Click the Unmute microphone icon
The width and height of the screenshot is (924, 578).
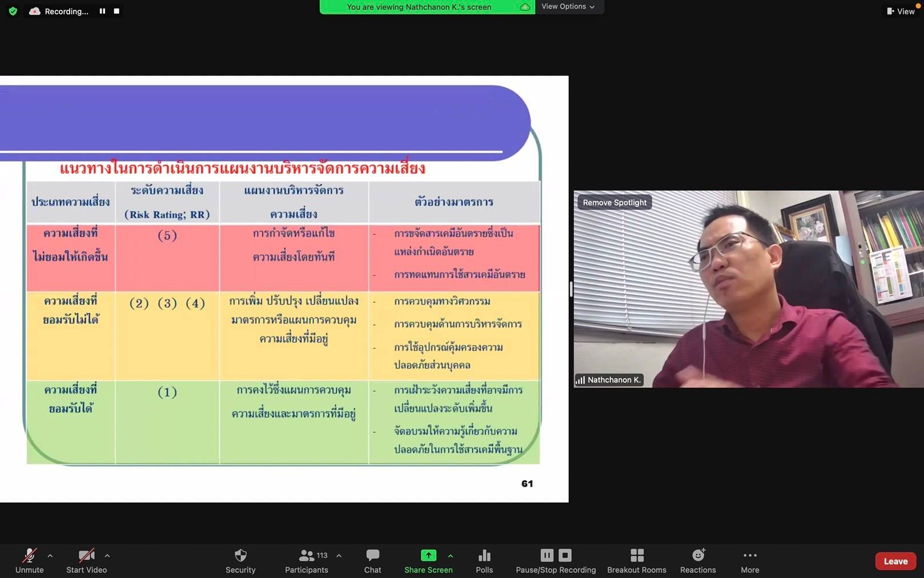coord(29,555)
